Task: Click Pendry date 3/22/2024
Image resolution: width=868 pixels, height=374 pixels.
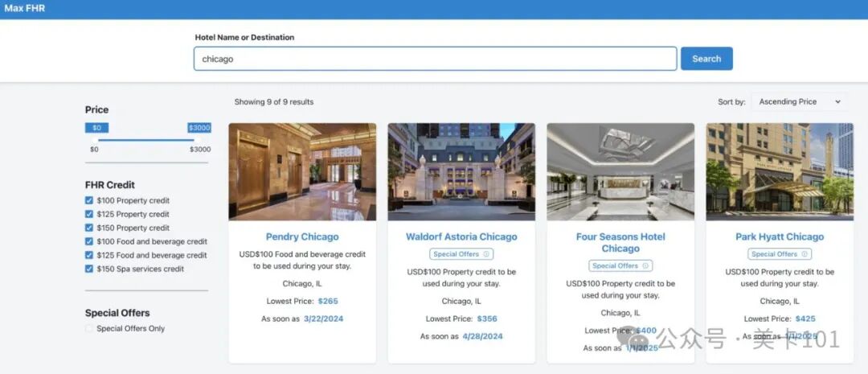Action: pyautogui.click(x=323, y=319)
